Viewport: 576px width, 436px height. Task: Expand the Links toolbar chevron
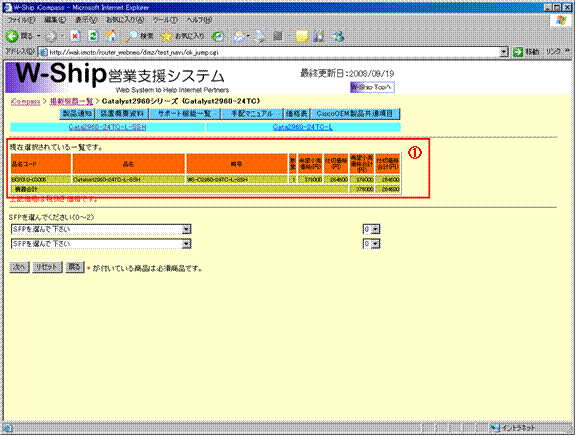pyautogui.click(x=568, y=51)
